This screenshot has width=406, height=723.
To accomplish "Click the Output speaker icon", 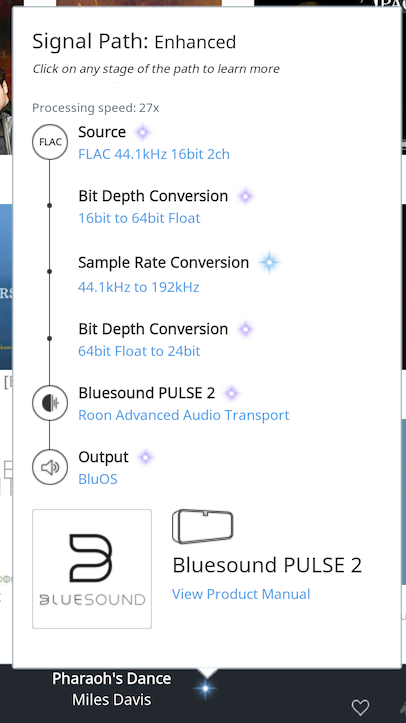I will coord(50,467).
